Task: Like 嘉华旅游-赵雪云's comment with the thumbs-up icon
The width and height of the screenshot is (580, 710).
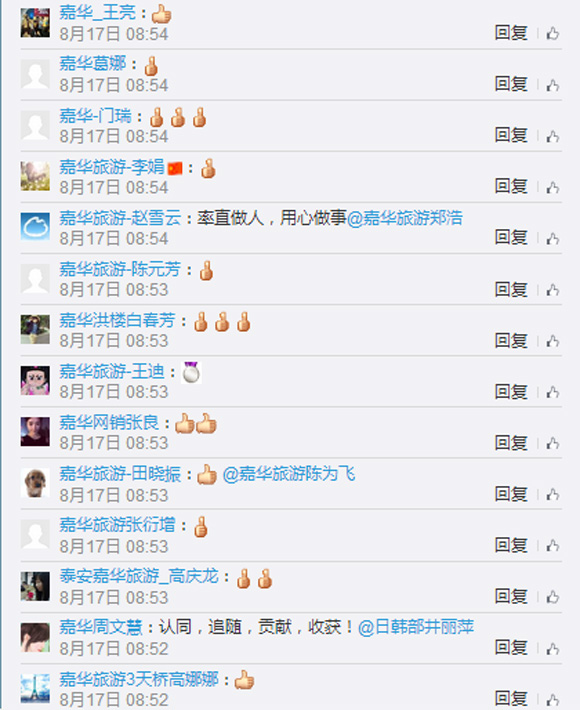Action: click(x=552, y=238)
